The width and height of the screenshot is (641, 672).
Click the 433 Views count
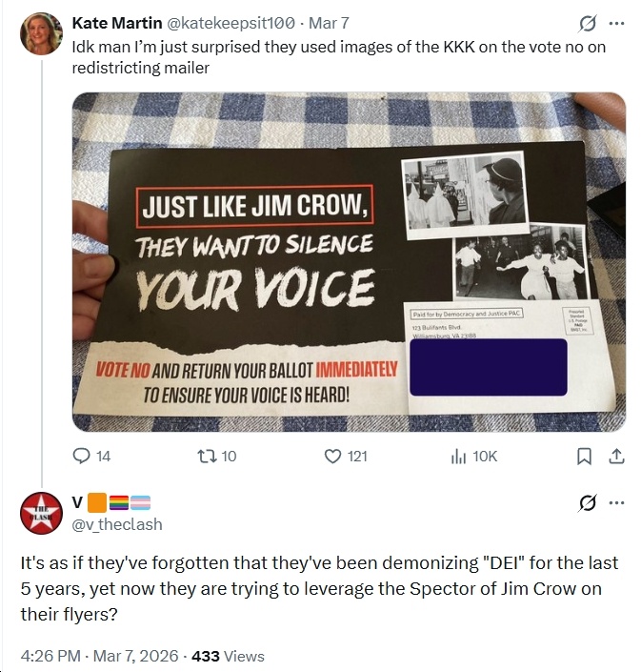point(229,656)
